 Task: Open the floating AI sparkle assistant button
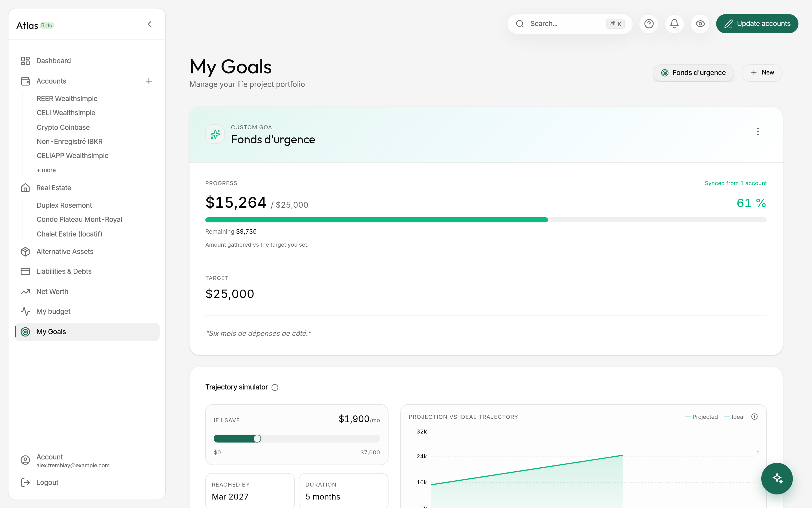click(777, 478)
